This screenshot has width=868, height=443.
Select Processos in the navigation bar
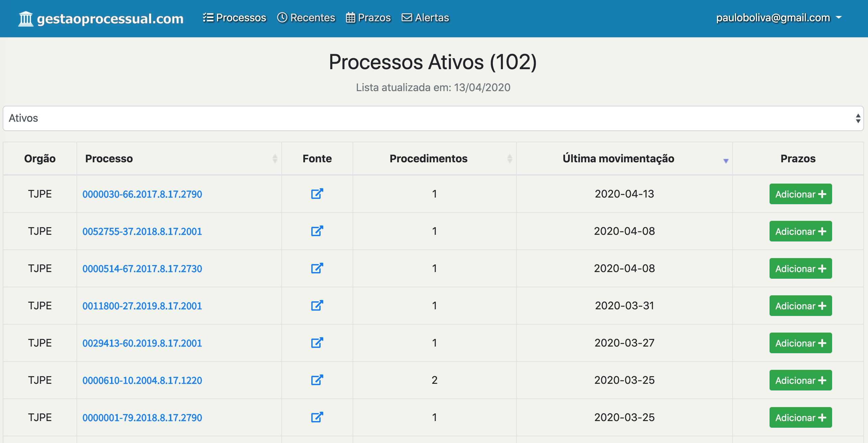point(241,18)
